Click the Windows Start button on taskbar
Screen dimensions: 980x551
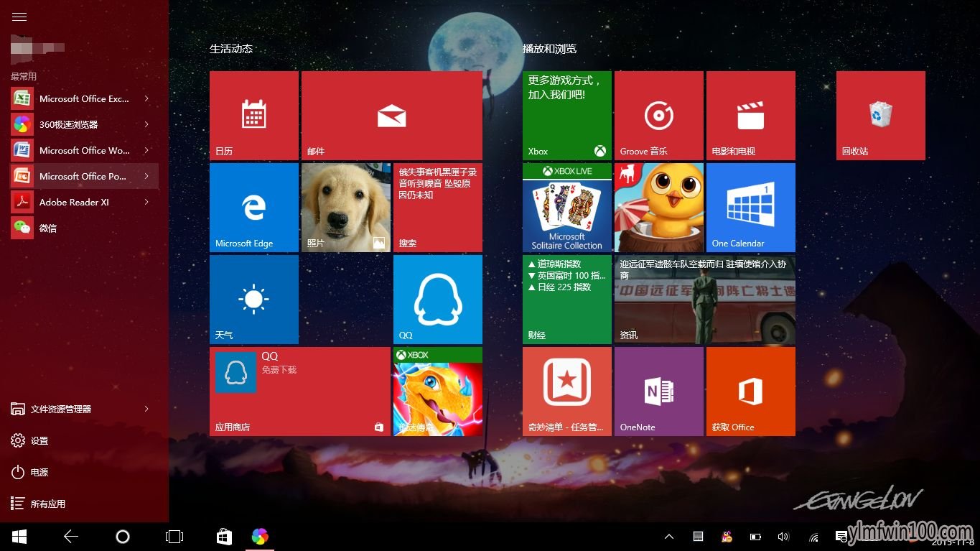[19, 536]
